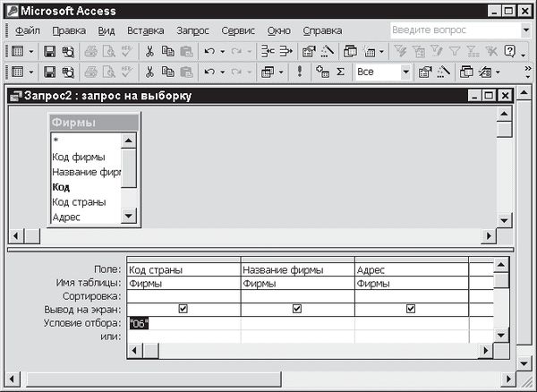Click the Фирмы field list scroll down arrow

[x=128, y=216]
